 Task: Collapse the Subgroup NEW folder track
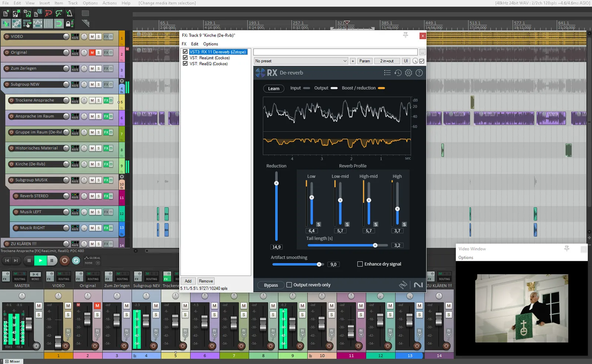click(x=122, y=81)
